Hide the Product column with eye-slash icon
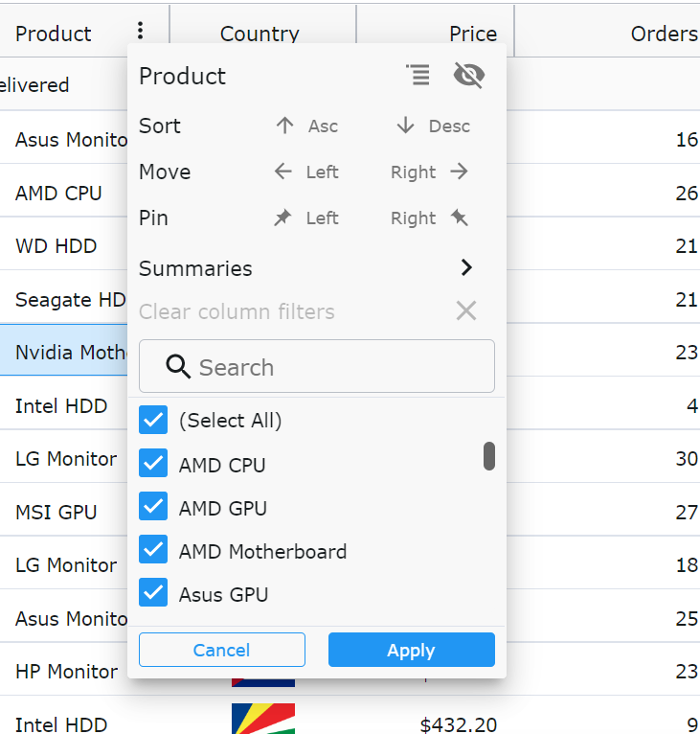Viewport: 700px width, 734px height. [469, 75]
